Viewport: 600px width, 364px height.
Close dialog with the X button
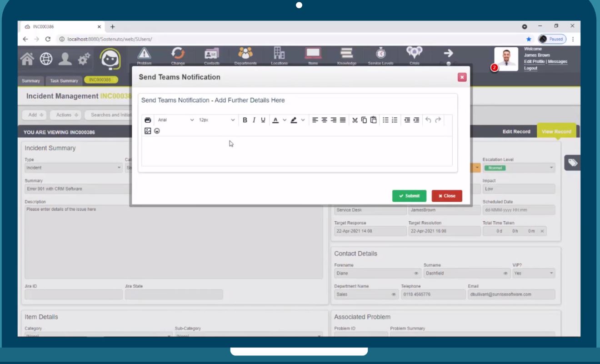463,77
